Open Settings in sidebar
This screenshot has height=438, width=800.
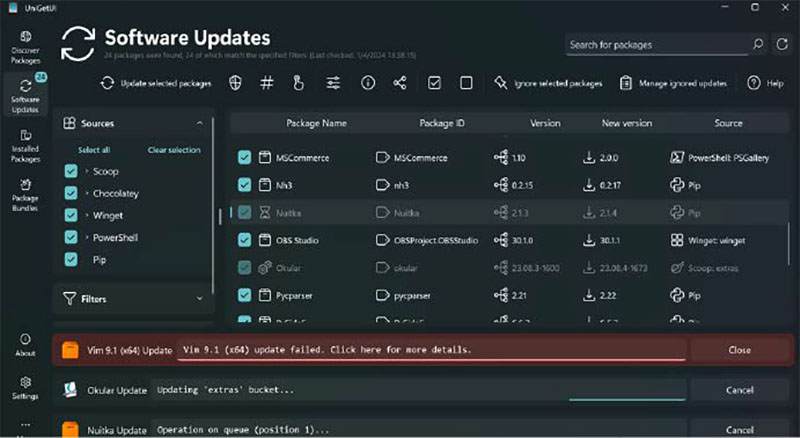pyautogui.click(x=25, y=388)
